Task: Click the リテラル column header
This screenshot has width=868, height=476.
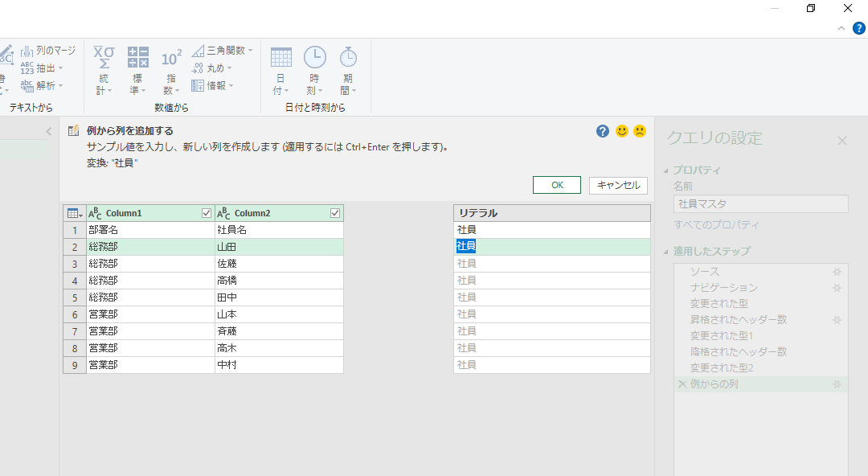Action: 552,213
